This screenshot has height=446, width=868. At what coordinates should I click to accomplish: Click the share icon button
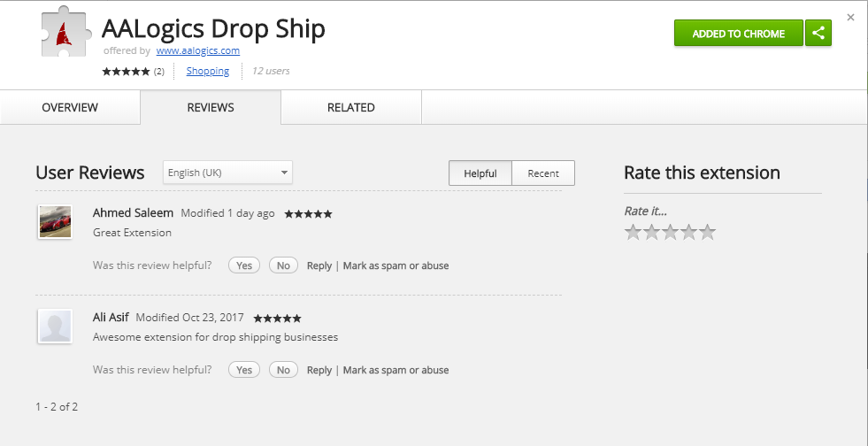click(x=818, y=34)
